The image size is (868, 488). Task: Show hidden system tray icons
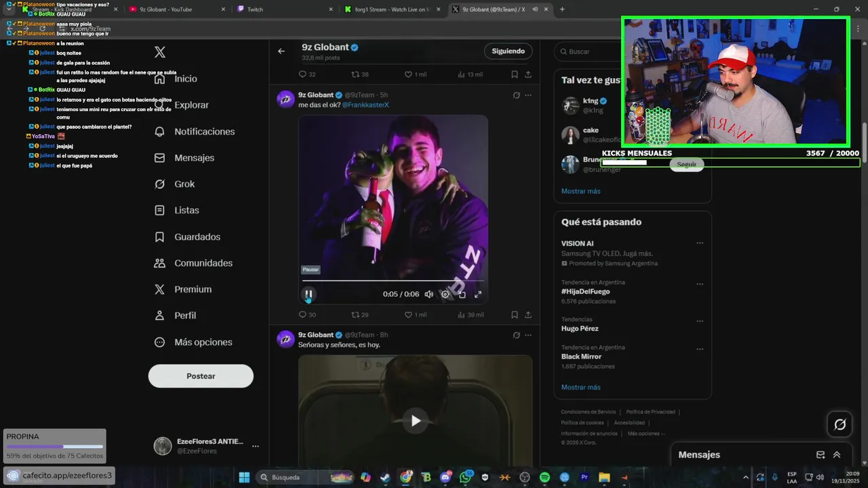746,477
